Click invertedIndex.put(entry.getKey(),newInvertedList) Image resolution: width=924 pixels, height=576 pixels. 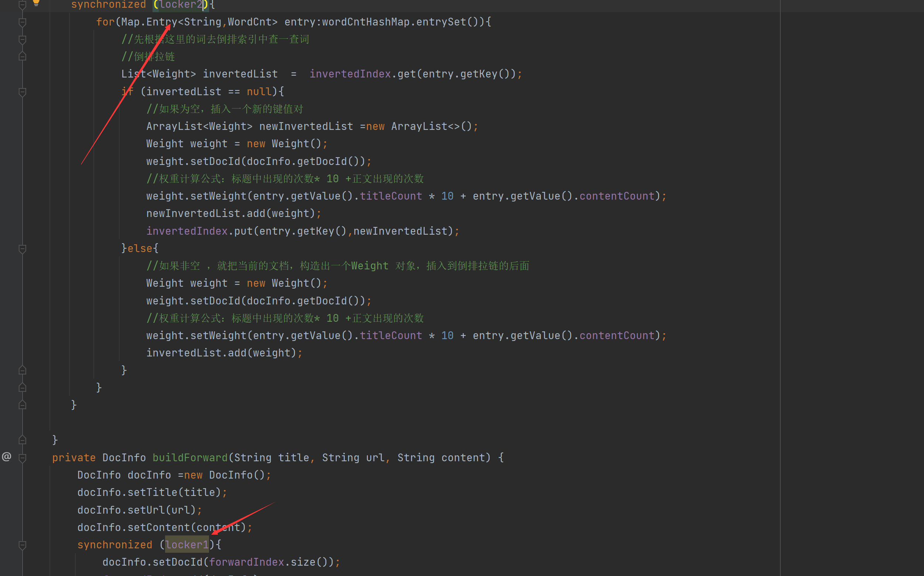(x=303, y=231)
